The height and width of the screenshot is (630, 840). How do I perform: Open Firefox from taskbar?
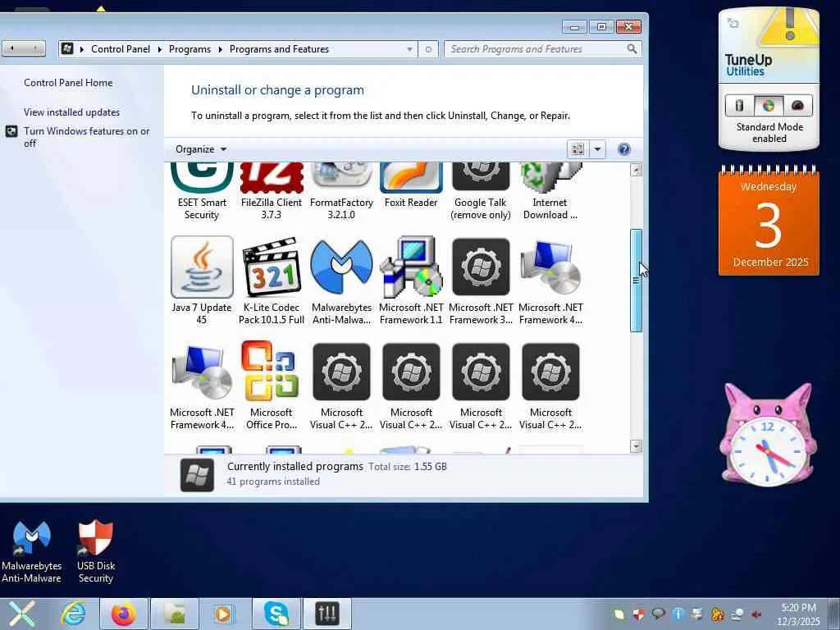(123, 614)
